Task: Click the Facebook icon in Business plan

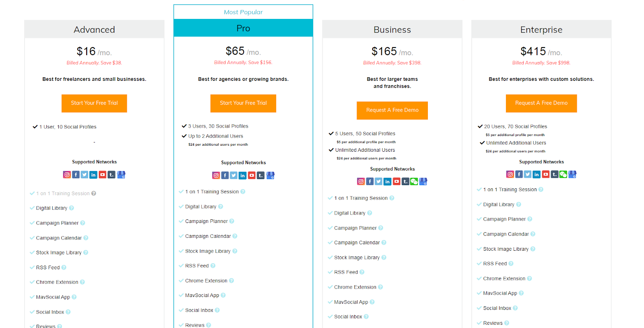Action: click(370, 182)
